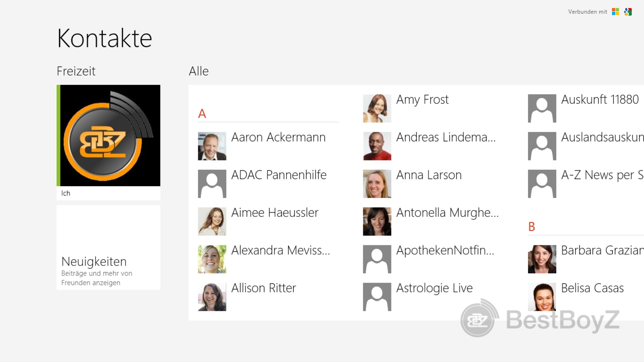Click the Auslandsauskunft placeholder avatar
This screenshot has width=644, height=362.
point(542,146)
